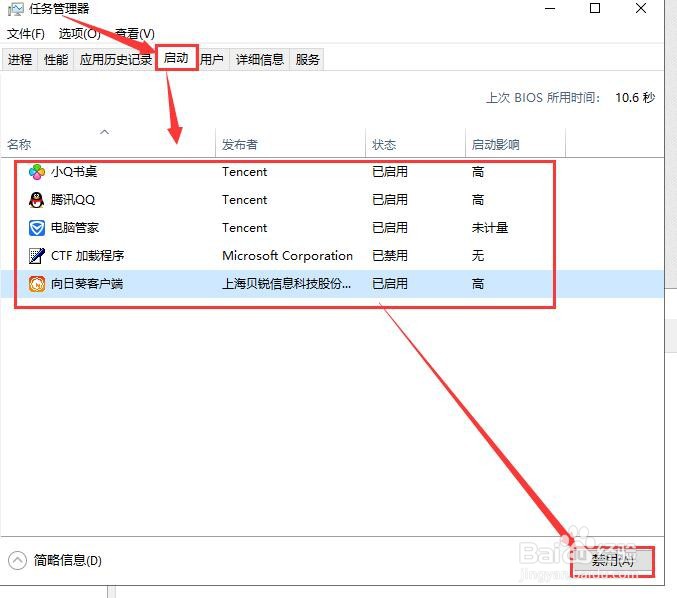The image size is (677, 598).
Task: Select the CTF 加载程序 row name
Action: pos(88,256)
